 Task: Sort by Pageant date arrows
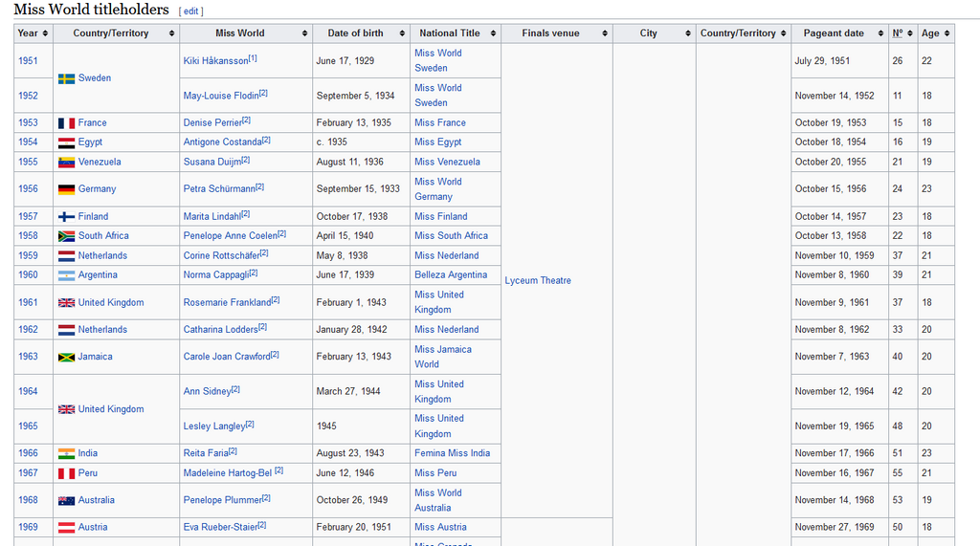pos(880,33)
